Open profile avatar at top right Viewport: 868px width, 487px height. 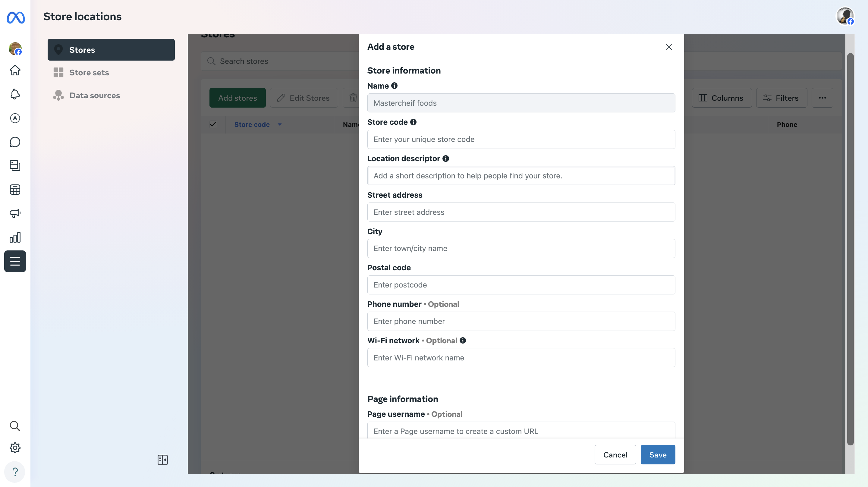tap(845, 16)
